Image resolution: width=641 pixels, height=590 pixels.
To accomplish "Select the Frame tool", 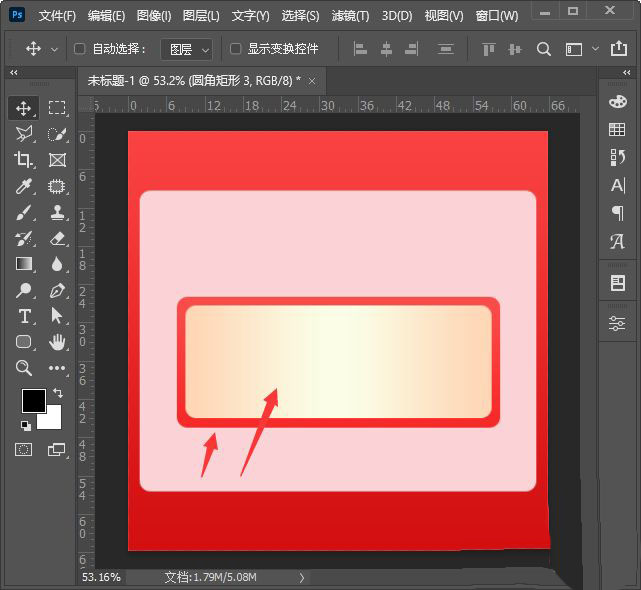I will [x=57, y=160].
